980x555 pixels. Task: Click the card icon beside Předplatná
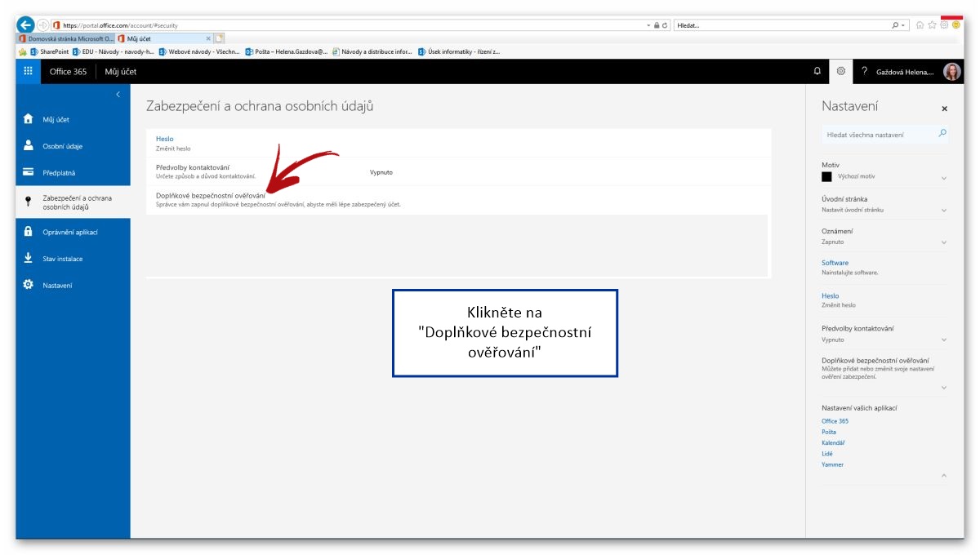pyautogui.click(x=29, y=172)
